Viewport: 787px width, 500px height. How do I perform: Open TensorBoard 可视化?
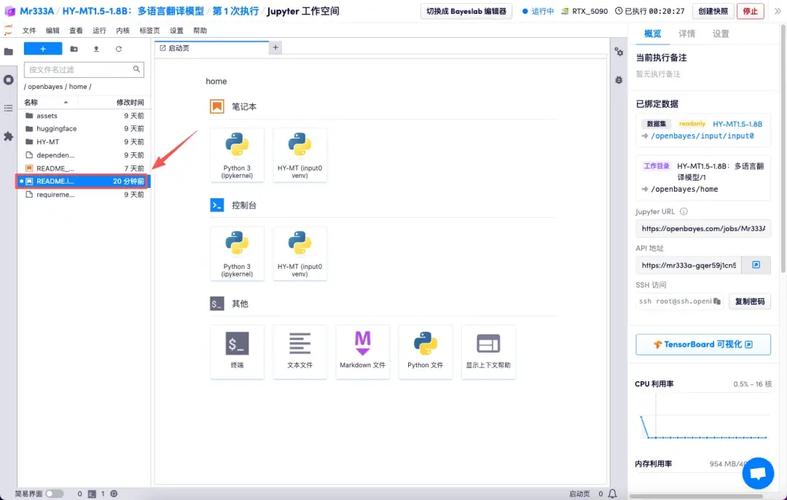click(703, 344)
